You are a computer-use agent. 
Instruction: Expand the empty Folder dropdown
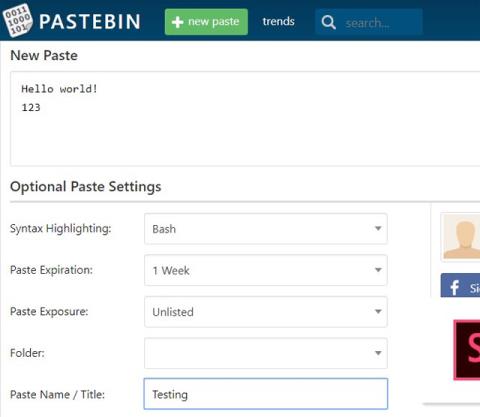(x=266, y=353)
